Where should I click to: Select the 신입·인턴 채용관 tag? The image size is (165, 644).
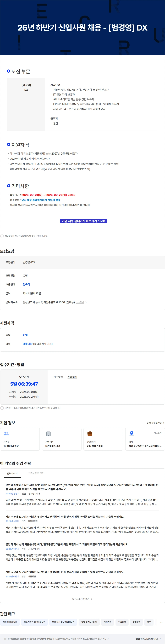(10, 622)
